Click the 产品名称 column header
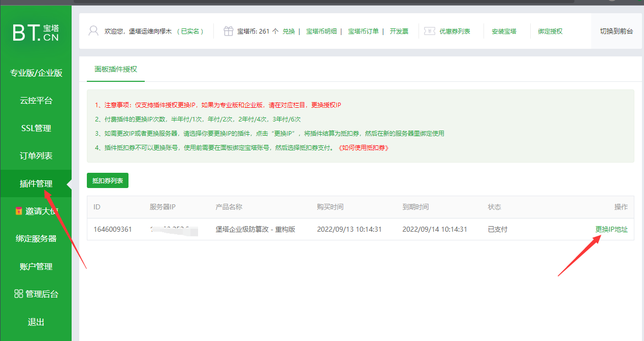 coord(229,207)
